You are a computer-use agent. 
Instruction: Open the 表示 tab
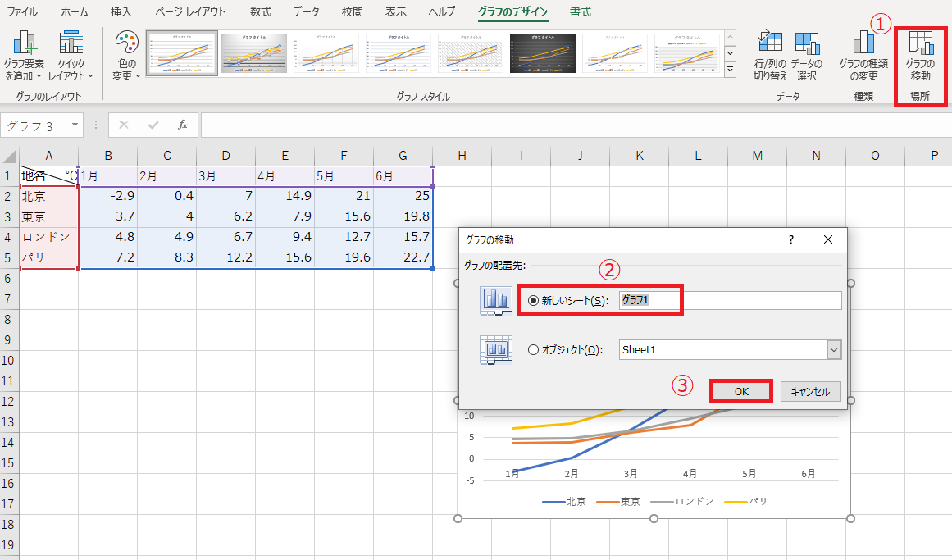click(x=396, y=11)
